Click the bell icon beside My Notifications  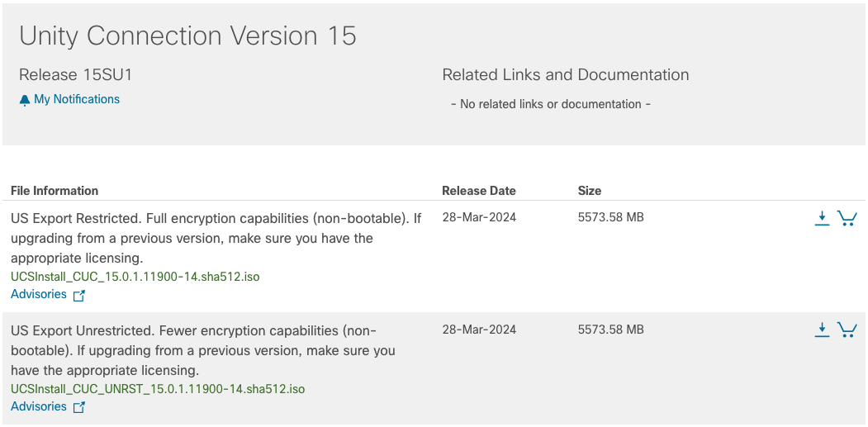tap(25, 100)
